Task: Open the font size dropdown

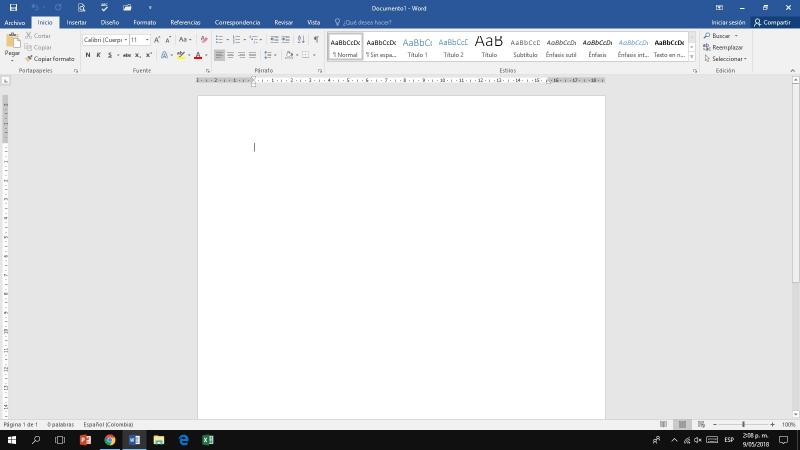Action: [x=147, y=40]
